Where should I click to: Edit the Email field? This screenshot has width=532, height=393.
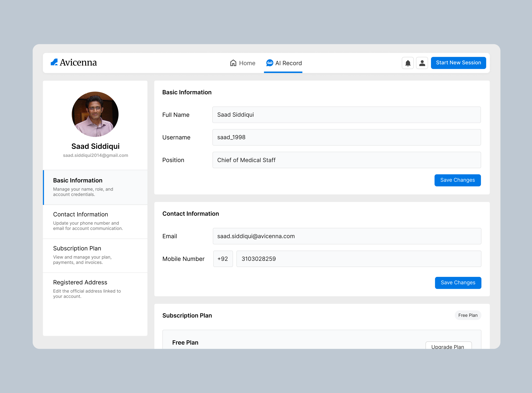[347, 236]
